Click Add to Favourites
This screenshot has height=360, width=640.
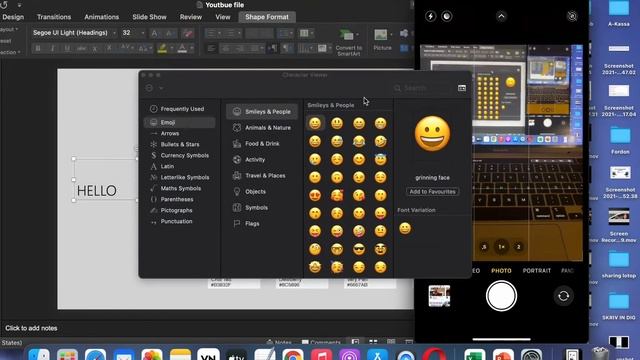point(432,191)
